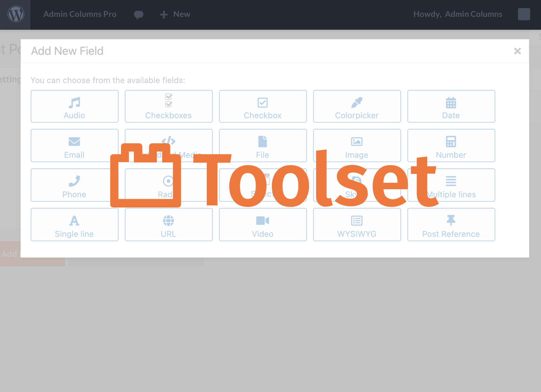Choose the Image field type
Viewport: 541px width, 392px height.
(x=357, y=146)
